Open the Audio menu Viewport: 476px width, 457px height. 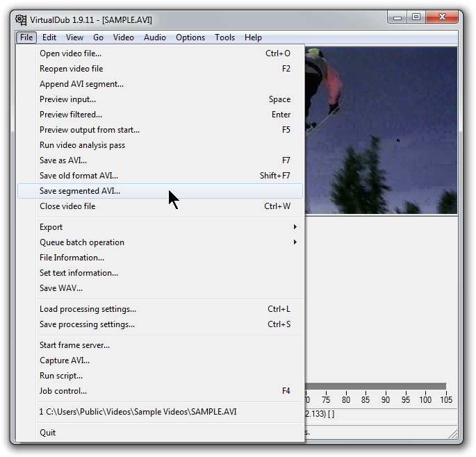tap(155, 38)
